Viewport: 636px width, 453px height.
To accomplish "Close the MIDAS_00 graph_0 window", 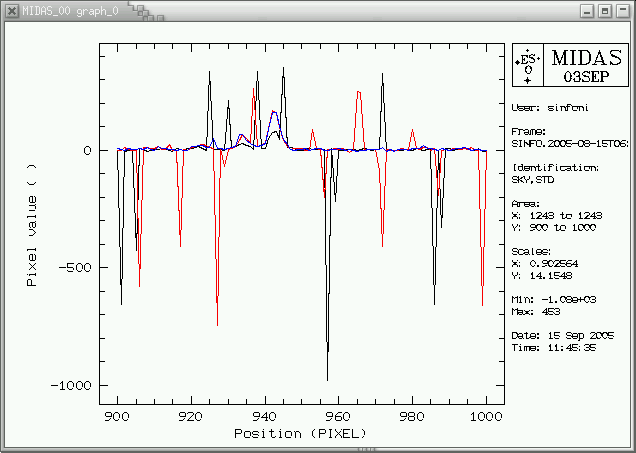I will click(622, 9).
